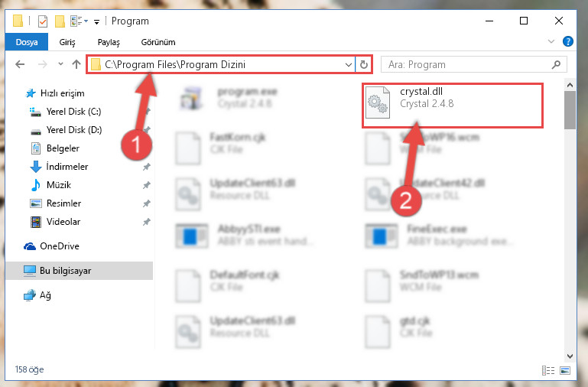Click the Back navigation arrow
Screen dimensions: 588x387
coord(20,64)
